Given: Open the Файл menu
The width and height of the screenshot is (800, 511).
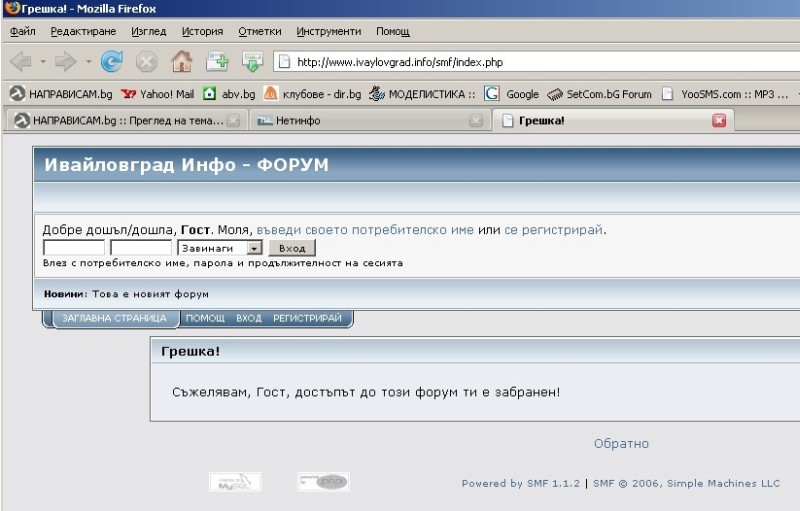Looking at the screenshot, I should tap(23, 32).
